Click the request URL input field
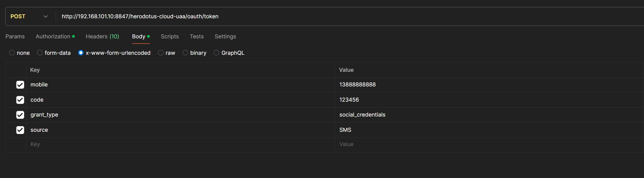 [304, 16]
